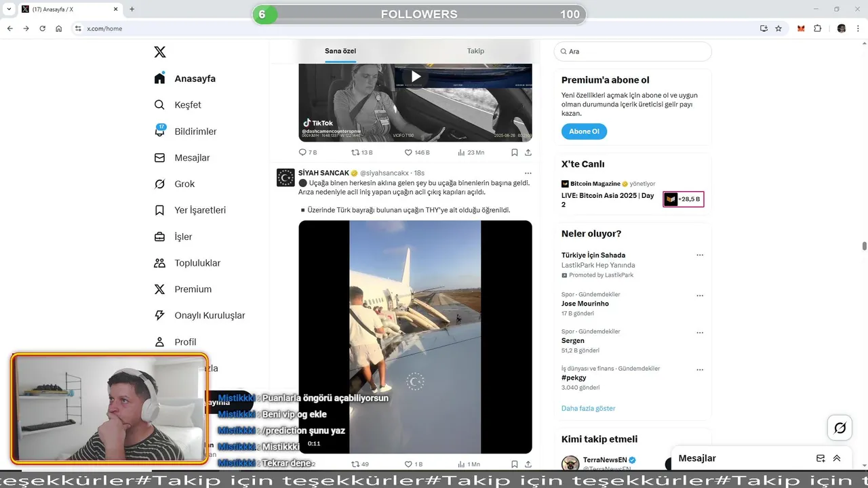The width and height of the screenshot is (868, 488).
Task: Compose new message in Mesajlar drawer
Action: tap(821, 458)
